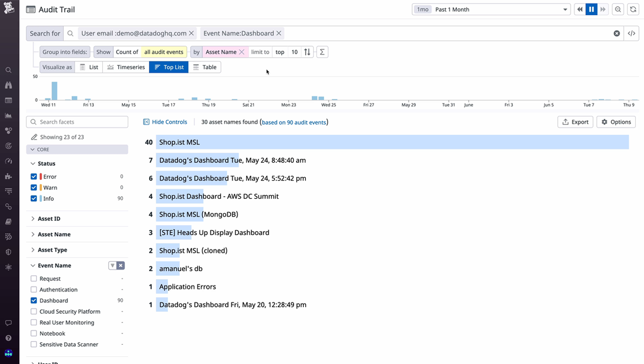Viewport: 644px width, 364px height.
Task: Remove the Event Name:Dashboard filter chip
Action: (278, 33)
